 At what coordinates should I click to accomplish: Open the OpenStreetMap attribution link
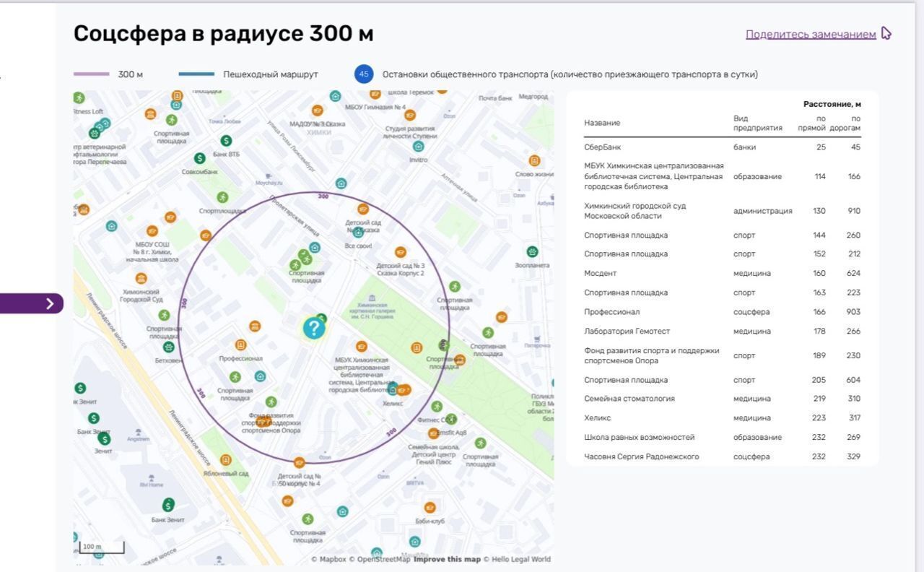click(380, 559)
